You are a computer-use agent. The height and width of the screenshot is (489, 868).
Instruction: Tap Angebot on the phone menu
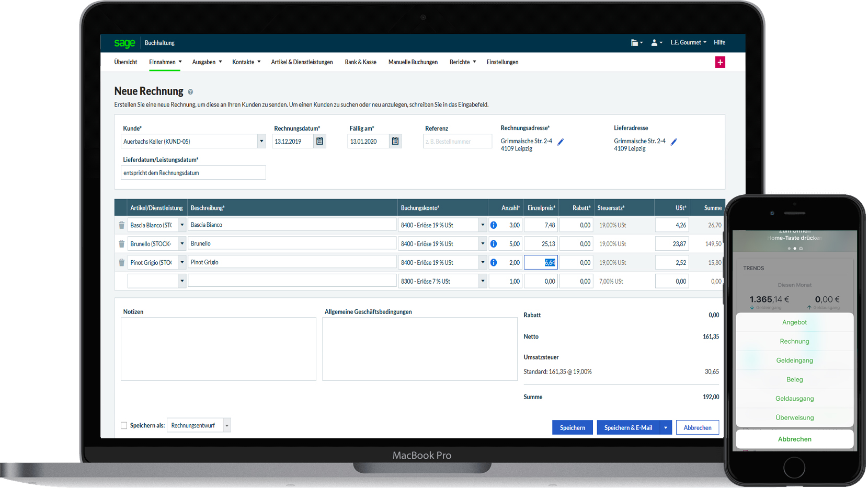794,323
